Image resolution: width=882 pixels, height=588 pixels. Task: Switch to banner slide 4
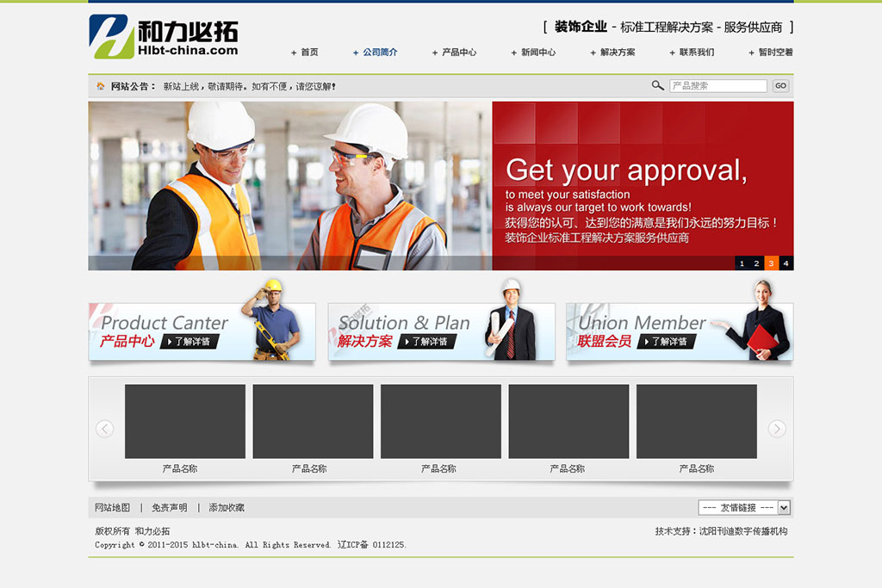(x=786, y=263)
